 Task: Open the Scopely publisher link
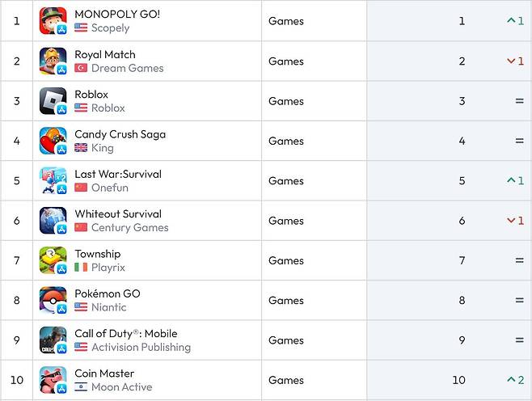coord(110,28)
